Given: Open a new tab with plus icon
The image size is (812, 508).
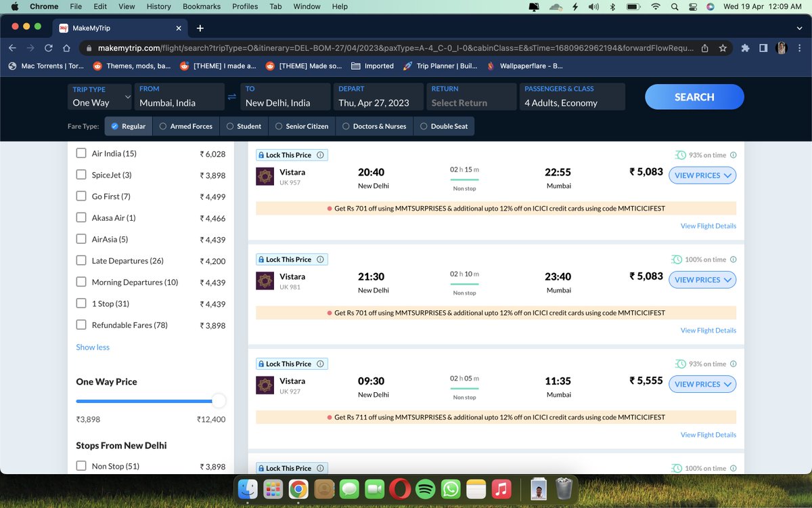Looking at the screenshot, I should tap(200, 28).
